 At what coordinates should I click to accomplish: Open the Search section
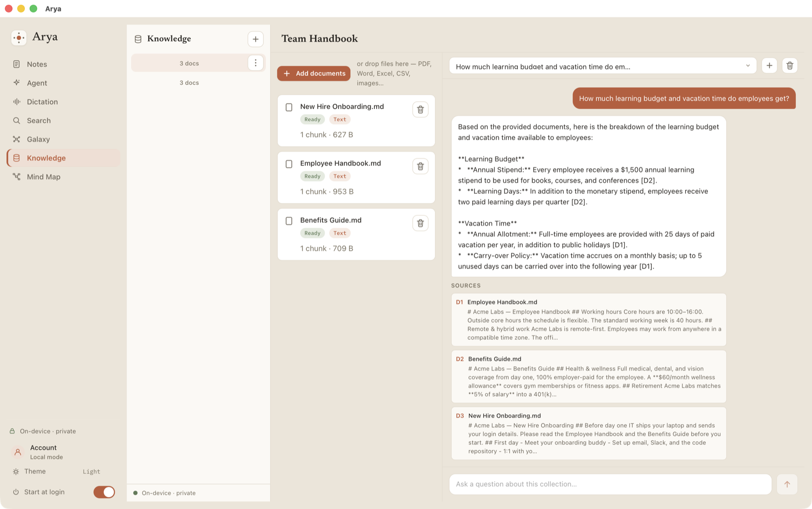(63, 120)
